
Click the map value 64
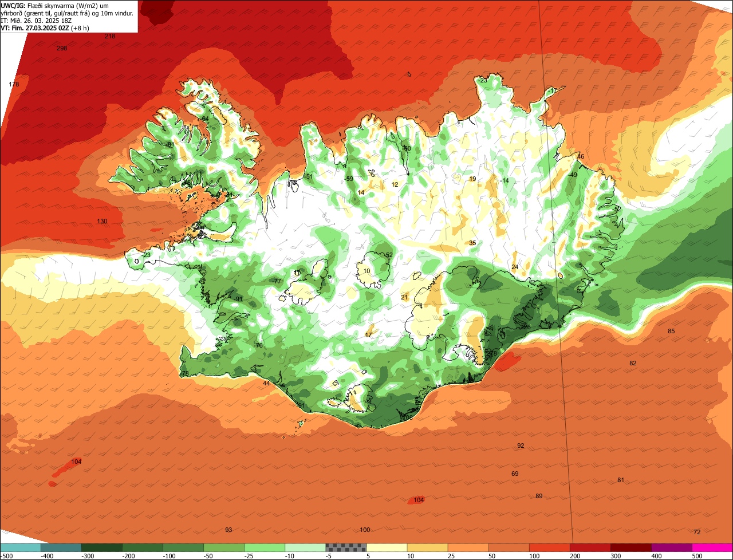(205, 119)
